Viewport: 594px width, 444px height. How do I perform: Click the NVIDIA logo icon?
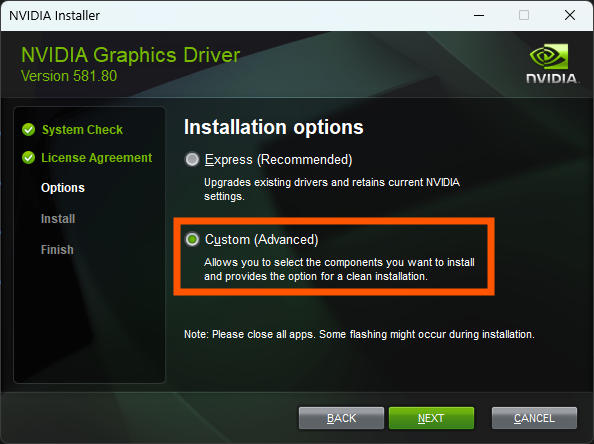[x=552, y=64]
